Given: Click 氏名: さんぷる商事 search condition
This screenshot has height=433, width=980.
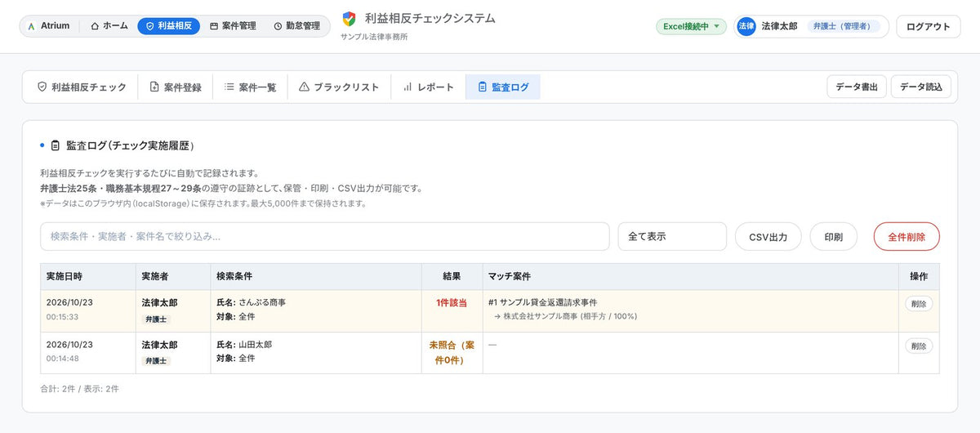Looking at the screenshot, I should click(x=251, y=302).
